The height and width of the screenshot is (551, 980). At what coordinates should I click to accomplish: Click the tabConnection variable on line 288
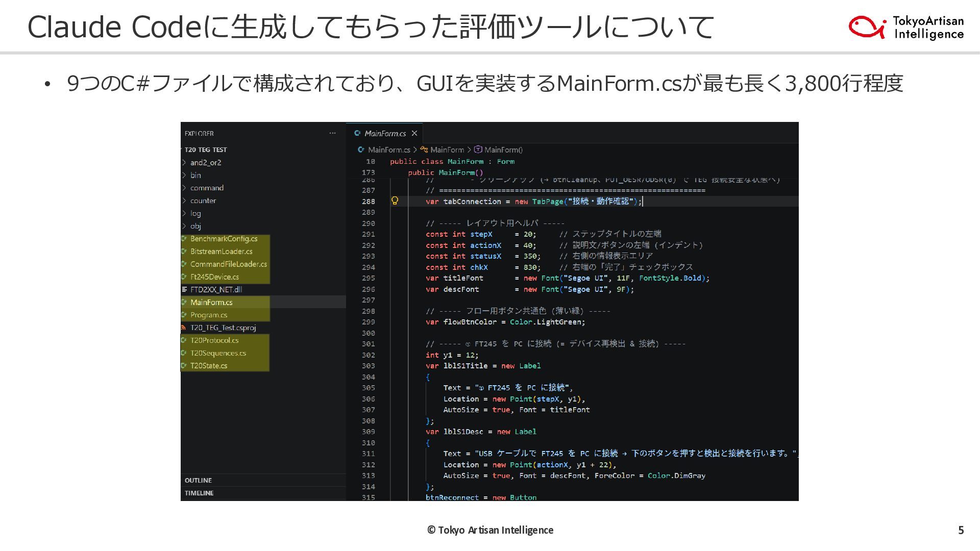click(x=472, y=202)
